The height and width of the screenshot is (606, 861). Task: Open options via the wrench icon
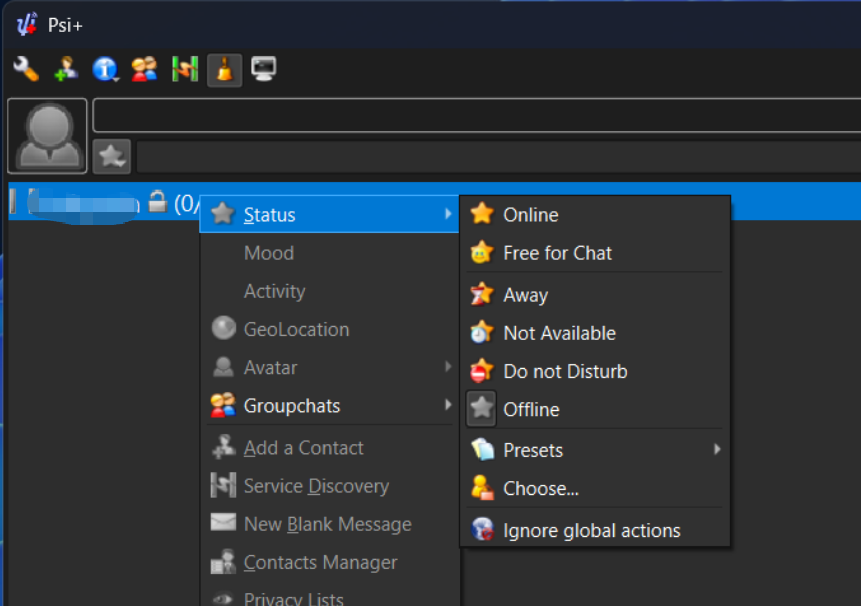tap(26, 69)
